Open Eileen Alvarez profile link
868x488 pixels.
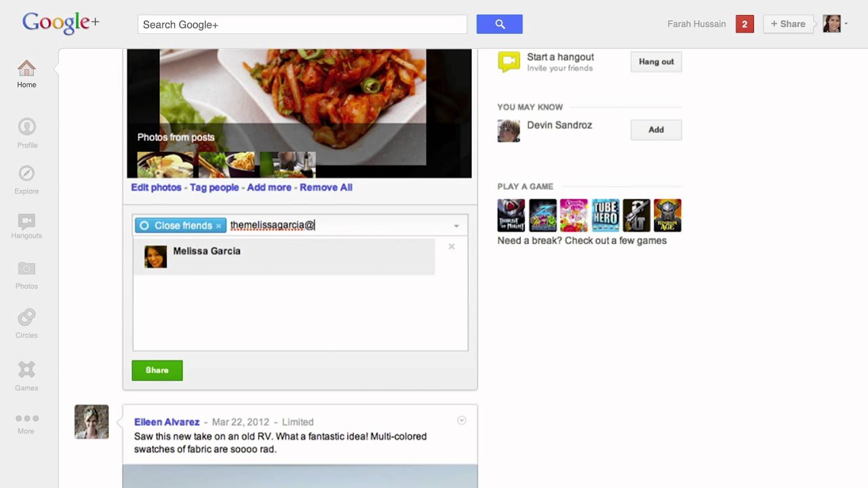point(167,422)
